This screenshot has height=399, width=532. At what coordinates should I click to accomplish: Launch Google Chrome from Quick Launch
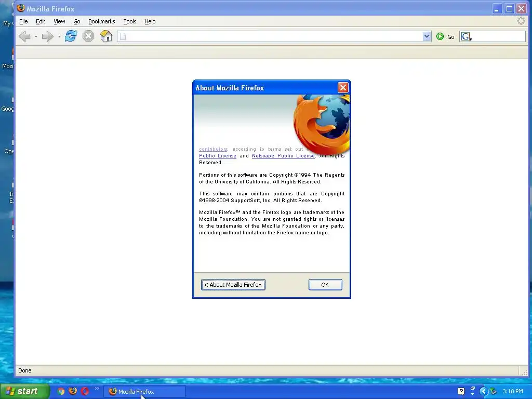(61, 391)
